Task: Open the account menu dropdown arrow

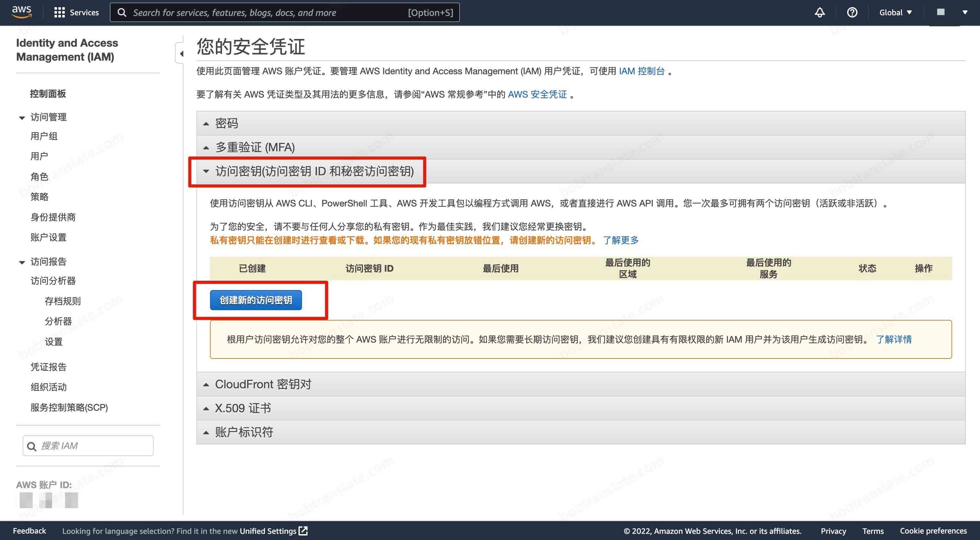Action: (x=965, y=13)
